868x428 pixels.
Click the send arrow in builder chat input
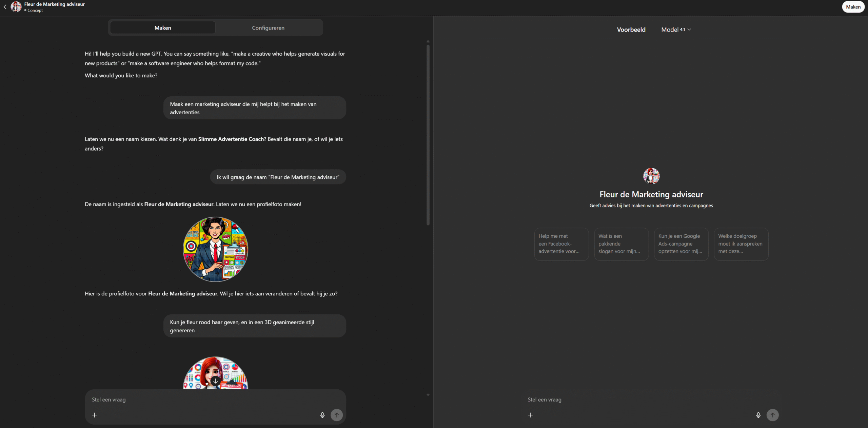337,415
